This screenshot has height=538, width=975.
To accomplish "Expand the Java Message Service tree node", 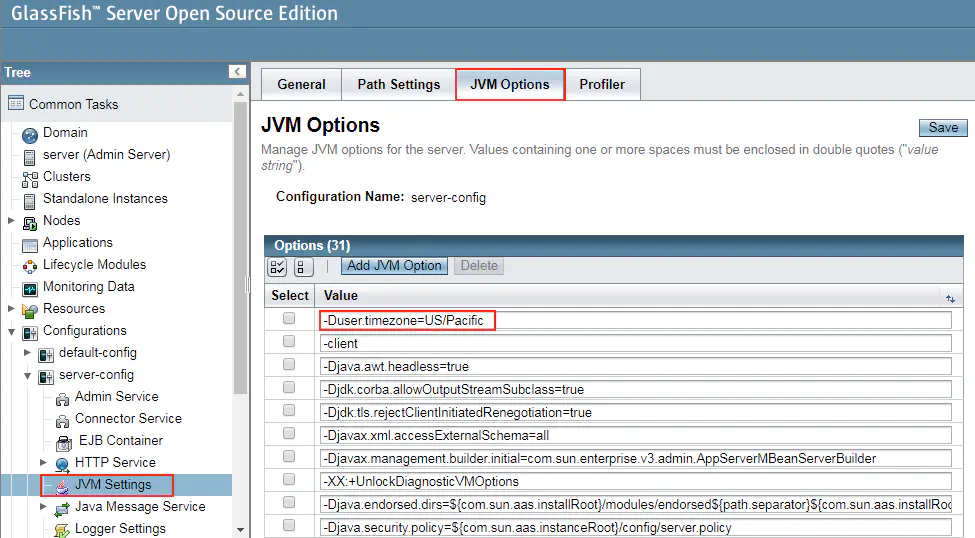I will tap(44, 506).
